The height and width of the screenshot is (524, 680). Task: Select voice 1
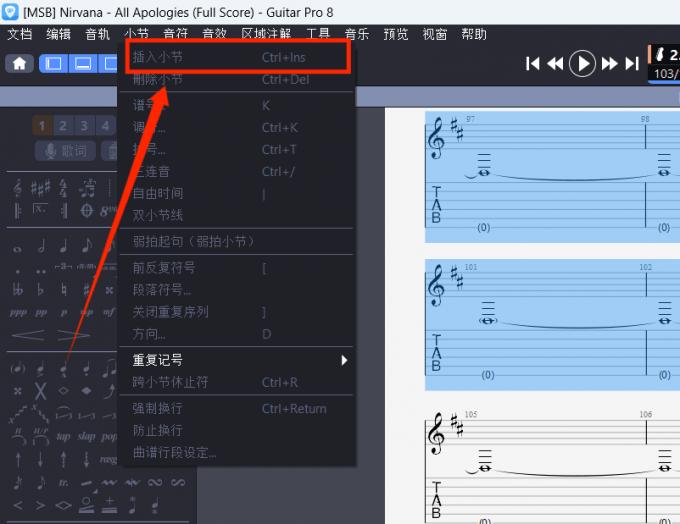click(42, 126)
